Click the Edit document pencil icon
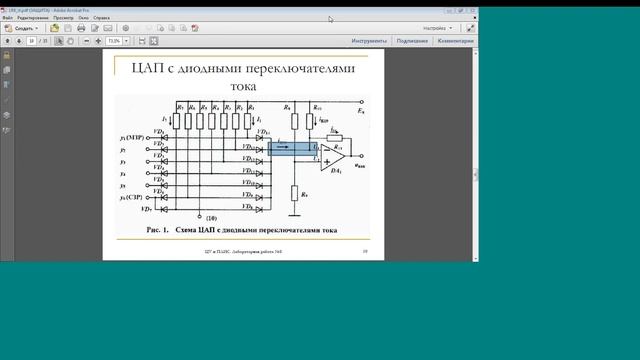 point(95,28)
